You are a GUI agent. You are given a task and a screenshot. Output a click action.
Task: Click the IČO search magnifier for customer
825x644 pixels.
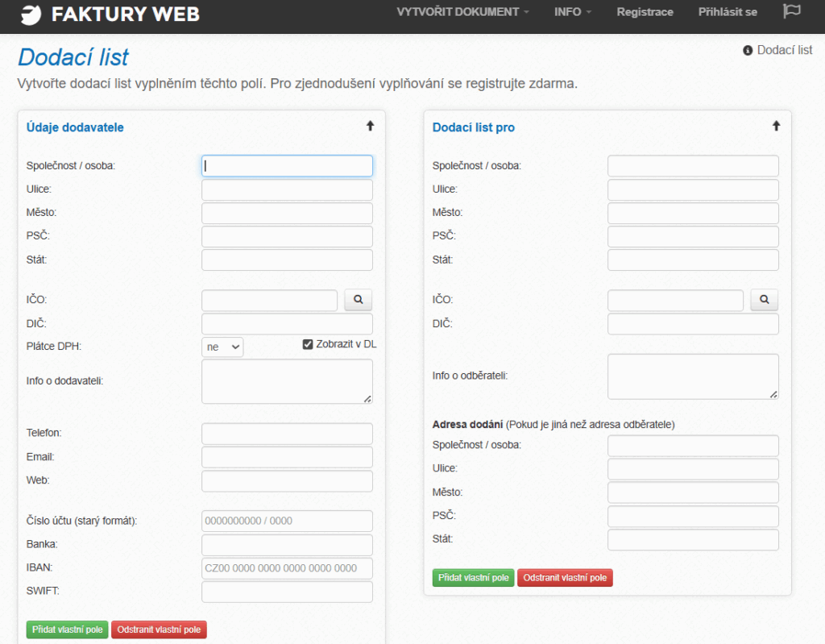coord(765,300)
